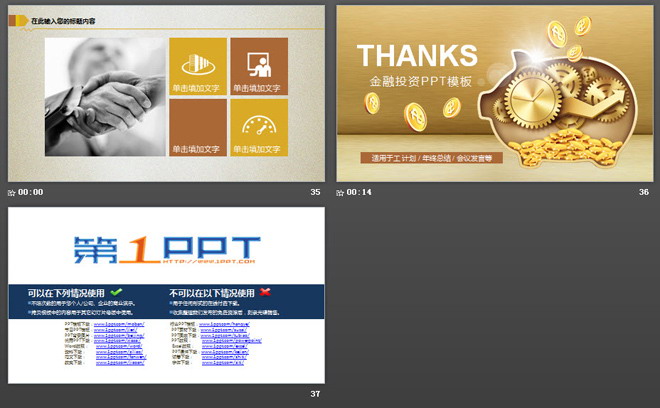Click the slide number 35 label
The image size is (660, 408).
[x=315, y=192]
